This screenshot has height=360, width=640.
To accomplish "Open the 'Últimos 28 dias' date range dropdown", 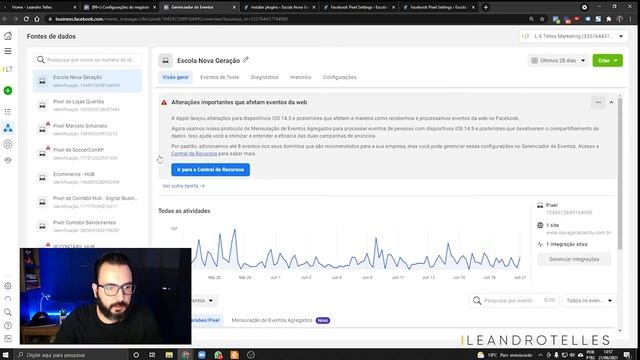I will (x=558, y=60).
